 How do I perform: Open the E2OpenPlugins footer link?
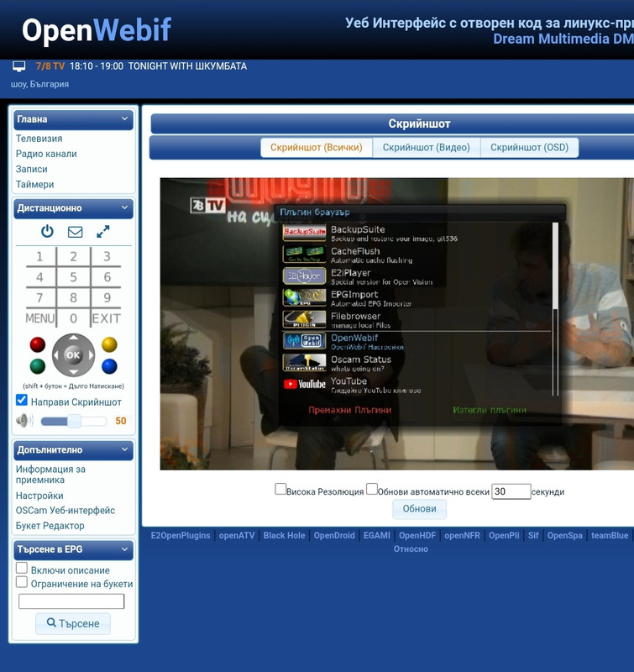point(181,535)
